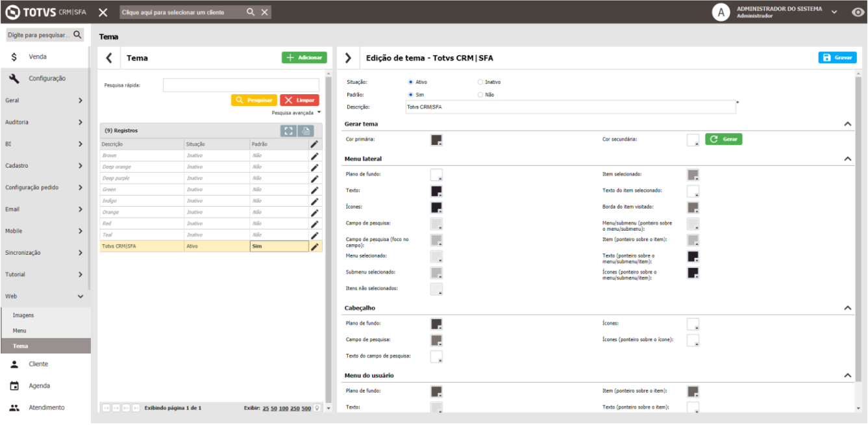
Task: Expand the BI submenu
Action: click(x=80, y=144)
